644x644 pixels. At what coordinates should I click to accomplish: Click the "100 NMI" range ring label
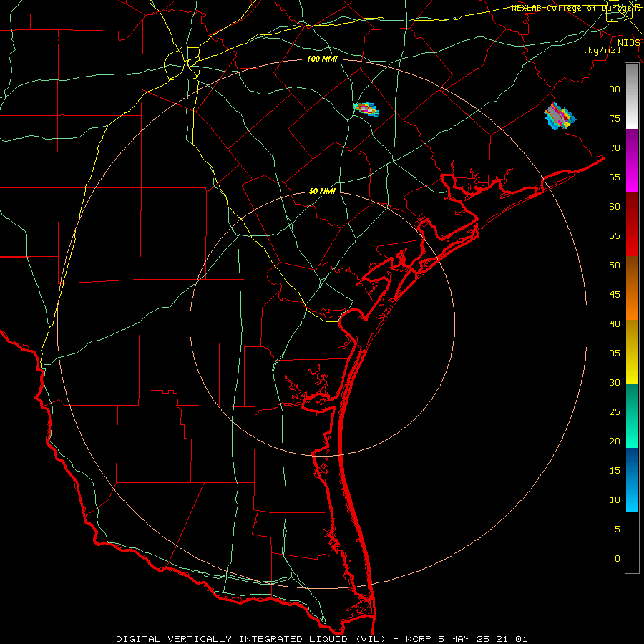322,59
